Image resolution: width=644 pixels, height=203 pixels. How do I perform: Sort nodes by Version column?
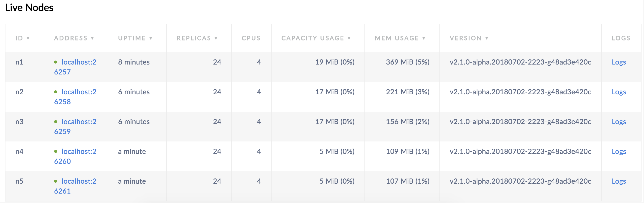pyautogui.click(x=469, y=38)
